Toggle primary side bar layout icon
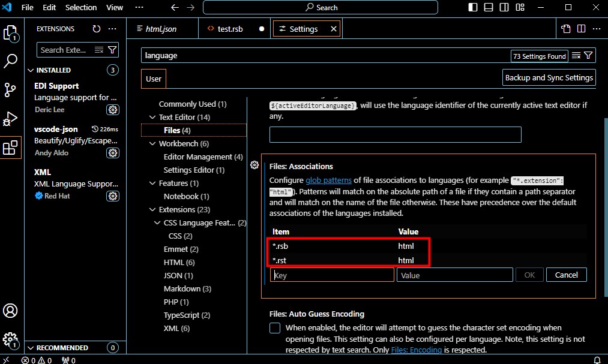The image size is (608, 364). (x=473, y=7)
